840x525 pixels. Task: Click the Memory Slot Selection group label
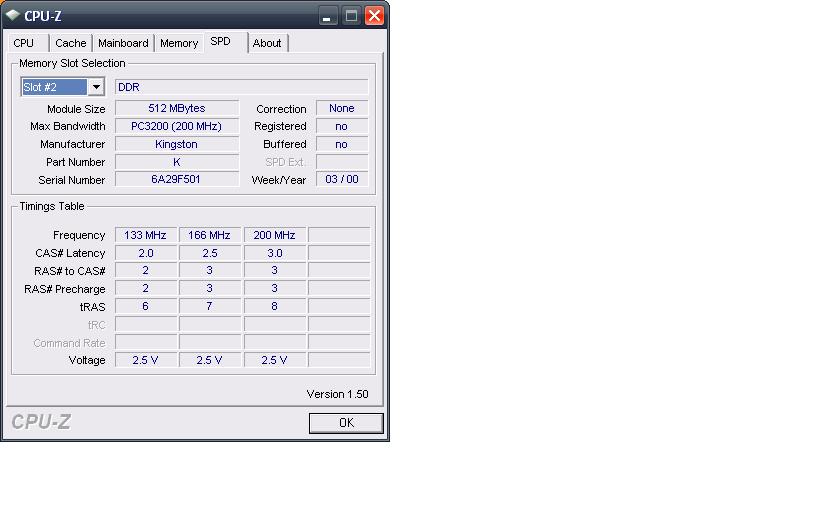(72, 63)
